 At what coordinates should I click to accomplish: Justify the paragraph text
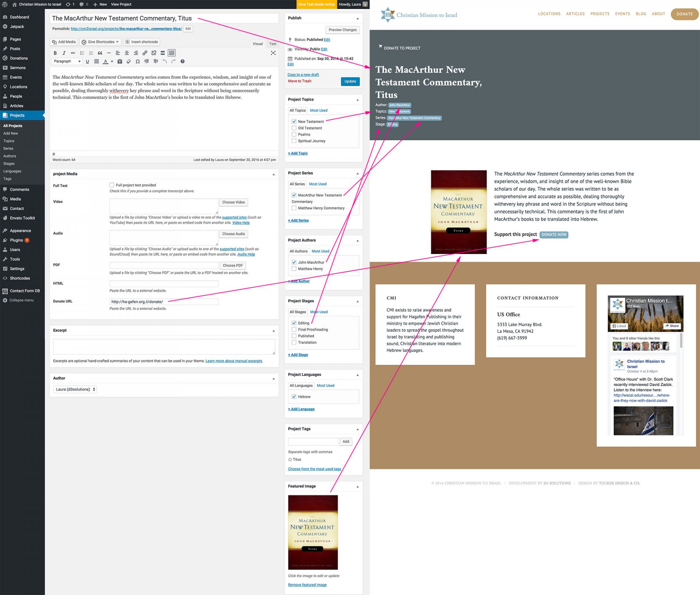tap(97, 62)
